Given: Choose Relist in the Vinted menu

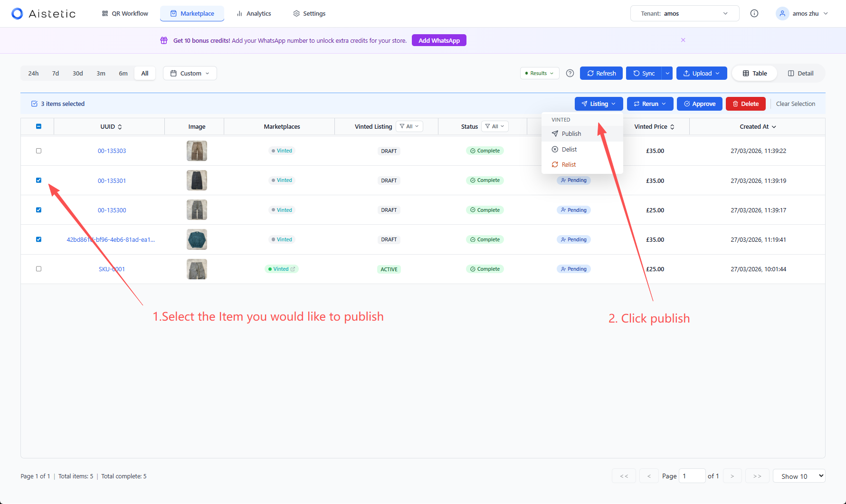Looking at the screenshot, I should coord(582,164).
